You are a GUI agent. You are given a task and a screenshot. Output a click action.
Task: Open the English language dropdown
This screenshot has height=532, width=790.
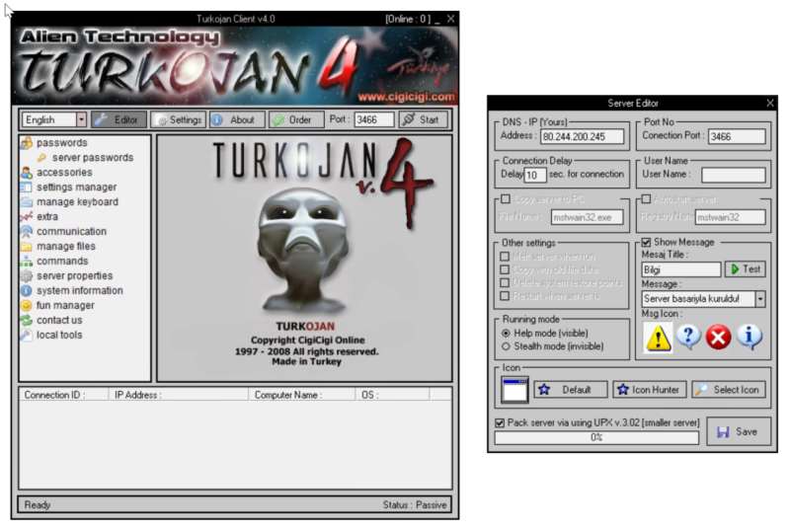(x=81, y=119)
